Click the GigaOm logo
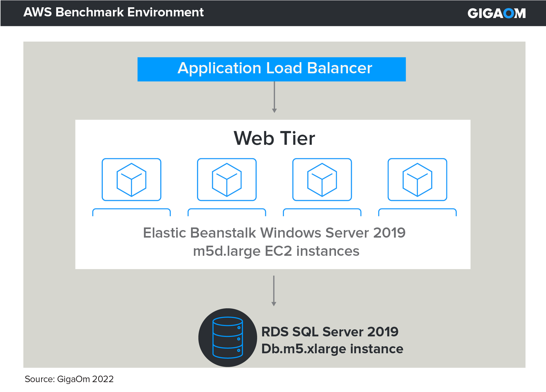546x392 pixels. click(x=496, y=13)
